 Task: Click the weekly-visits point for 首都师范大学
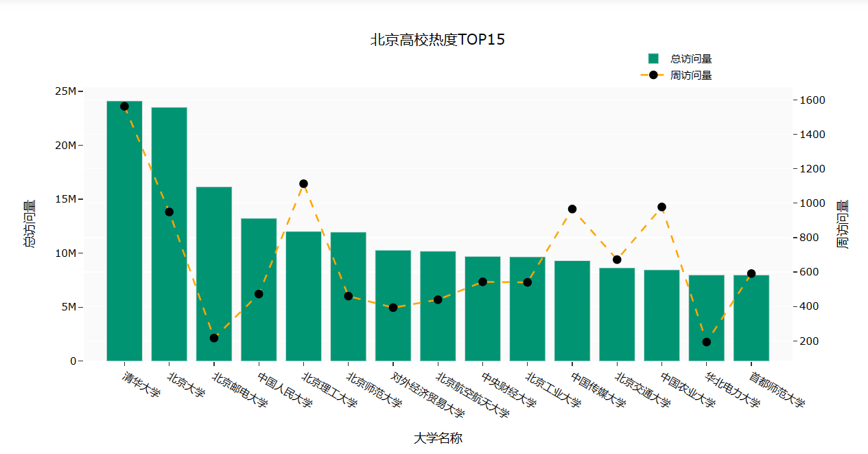(751, 273)
